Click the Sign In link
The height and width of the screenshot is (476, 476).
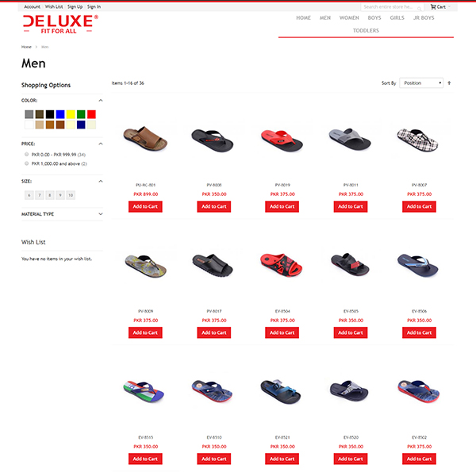click(x=94, y=6)
